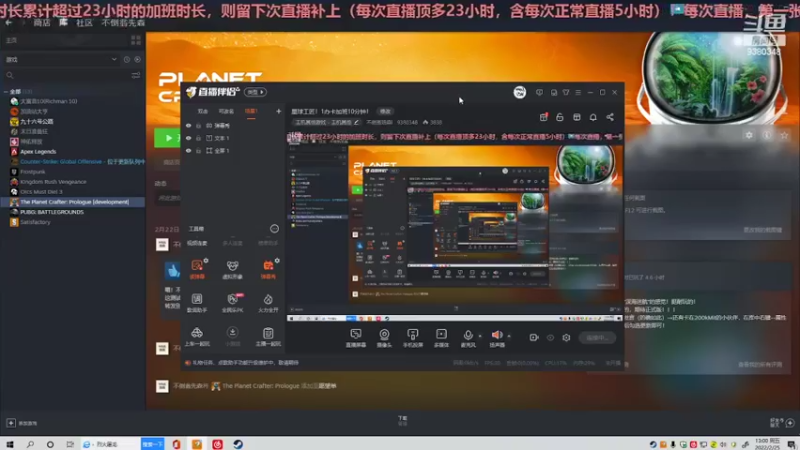Viewport: 800px width, 450px height.
Task: Open the Planet Crafter game info icon
Action: (767, 135)
